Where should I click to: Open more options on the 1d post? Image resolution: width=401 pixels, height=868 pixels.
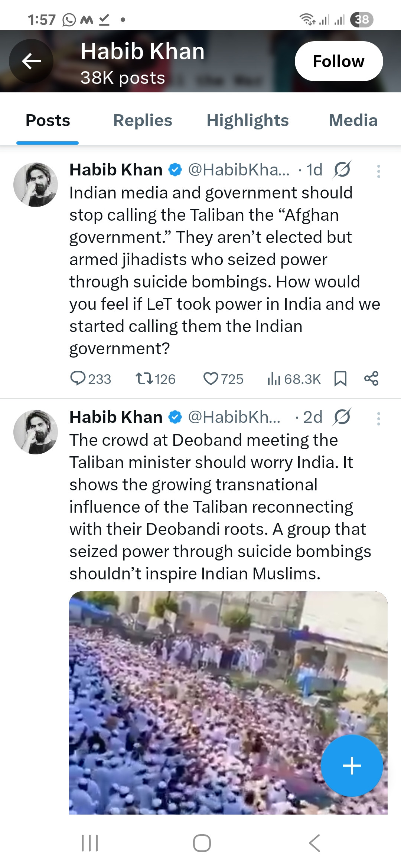click(378, 171)
